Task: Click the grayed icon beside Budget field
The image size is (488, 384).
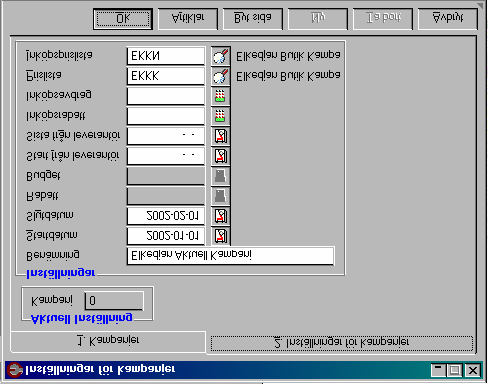Action: [220, 176]
